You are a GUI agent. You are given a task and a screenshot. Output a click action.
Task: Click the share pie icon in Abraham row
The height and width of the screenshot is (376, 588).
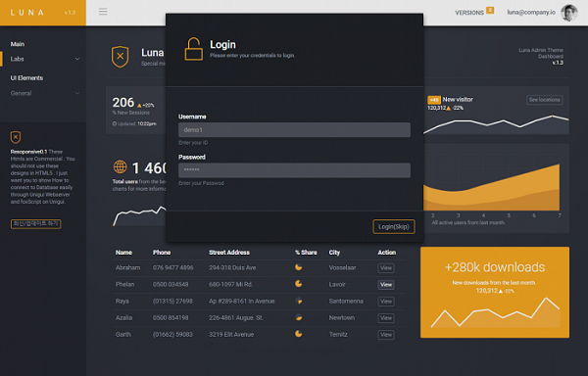299,267
